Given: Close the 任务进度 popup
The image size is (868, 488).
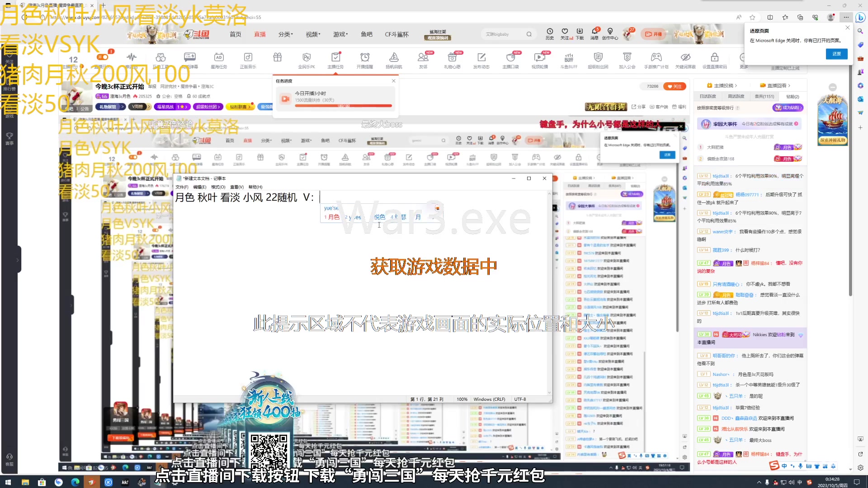Looking at the screenshot, I should tap(393, 81).
